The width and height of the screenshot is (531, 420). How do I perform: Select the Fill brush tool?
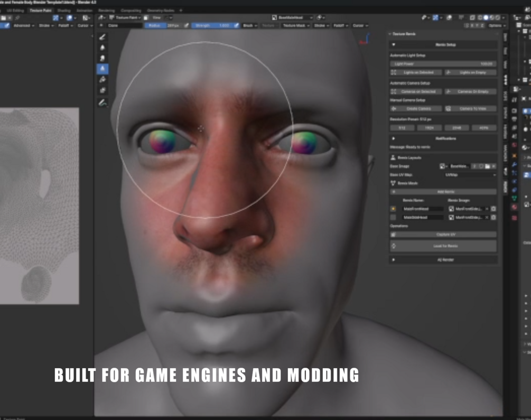tap(103, 80)
